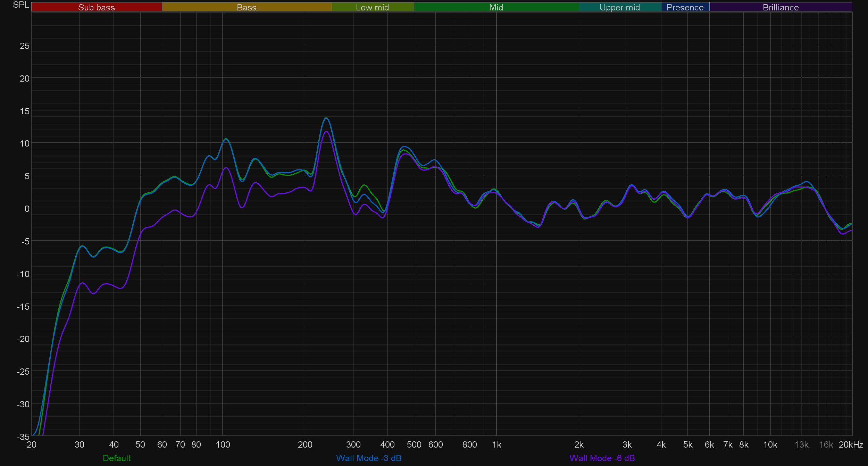Click the 1k frequency axis tick label
Screen dimensions: 868x466
[496, 445]
